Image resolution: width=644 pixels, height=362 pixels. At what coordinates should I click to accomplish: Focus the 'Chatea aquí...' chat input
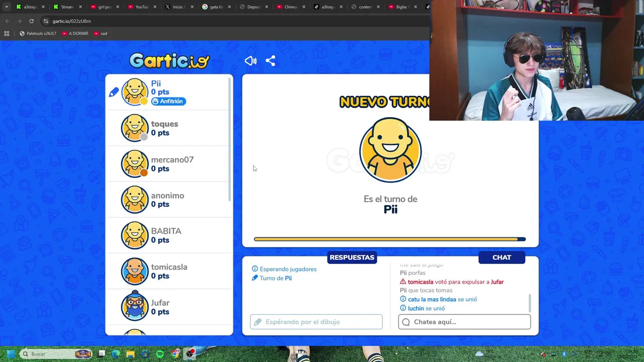click(x=464, y=322)
